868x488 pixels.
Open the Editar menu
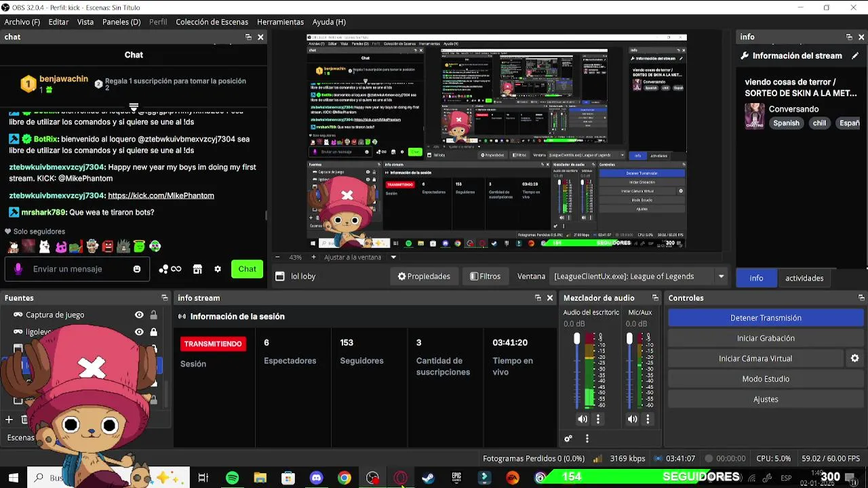pos(58,22)
